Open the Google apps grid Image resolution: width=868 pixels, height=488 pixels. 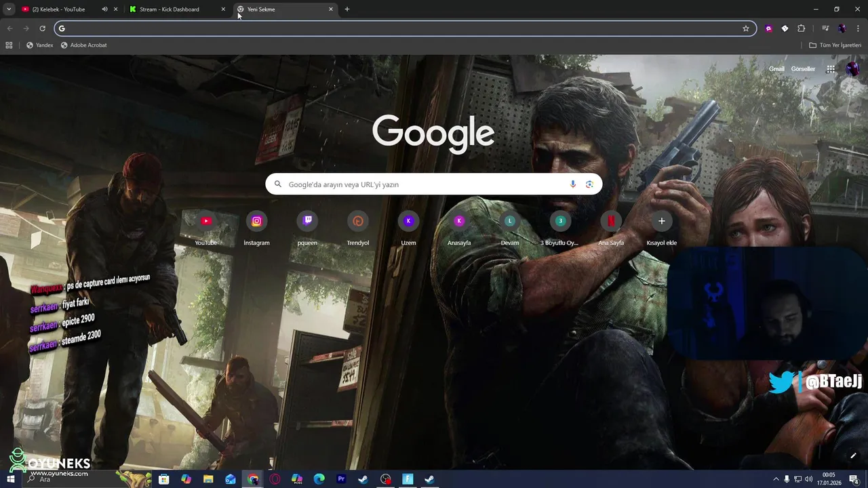click(x=831, y=69)
